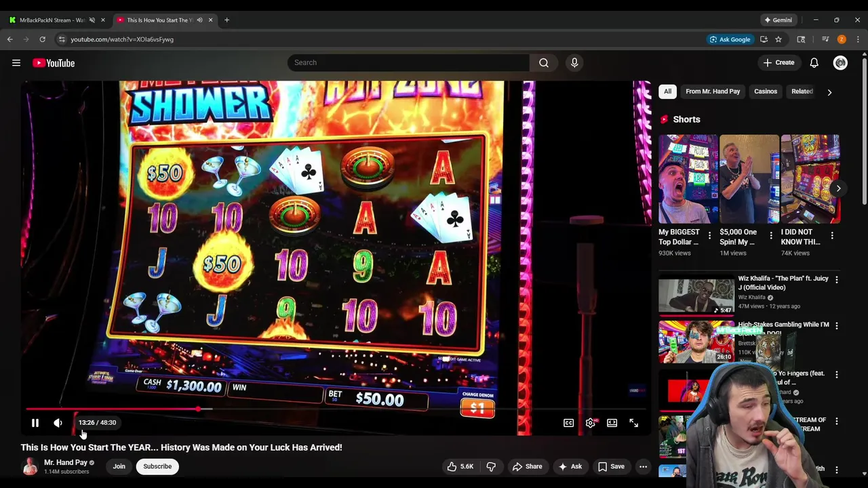The image size is (868, 488).
Task: Click the address bar URL
Action: pos(122,39)
